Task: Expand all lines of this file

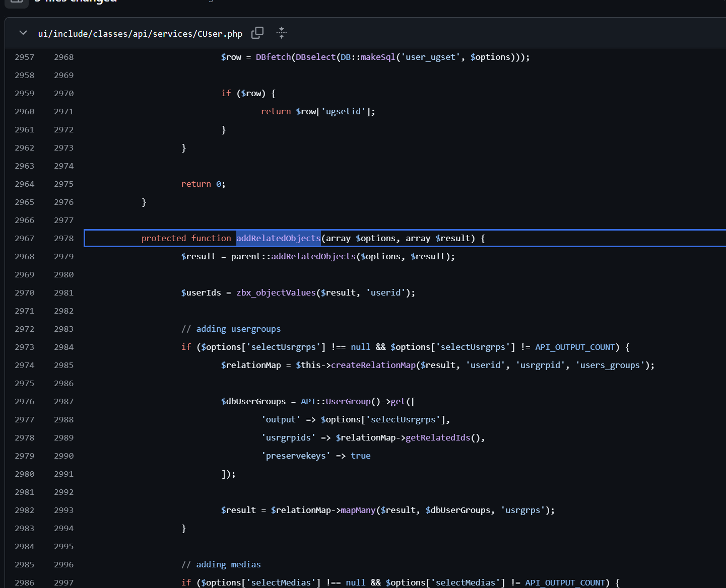Action: tap(282, 33)
